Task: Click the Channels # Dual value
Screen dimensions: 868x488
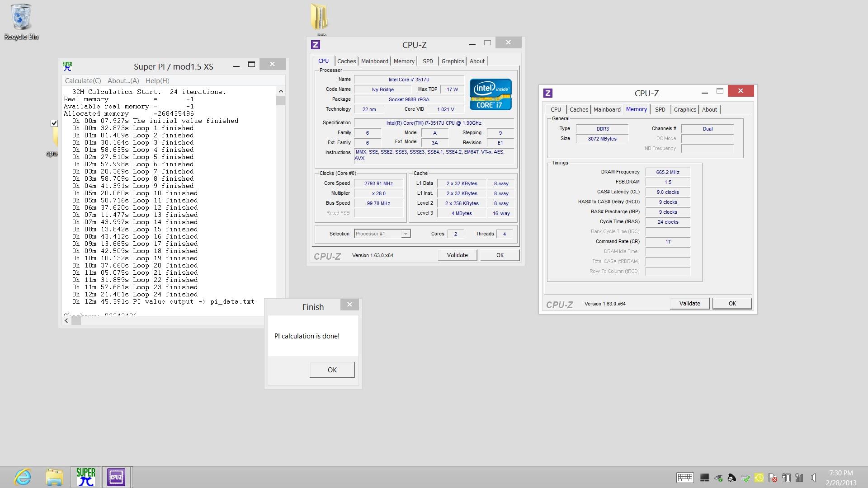Action: click(708, 129)
